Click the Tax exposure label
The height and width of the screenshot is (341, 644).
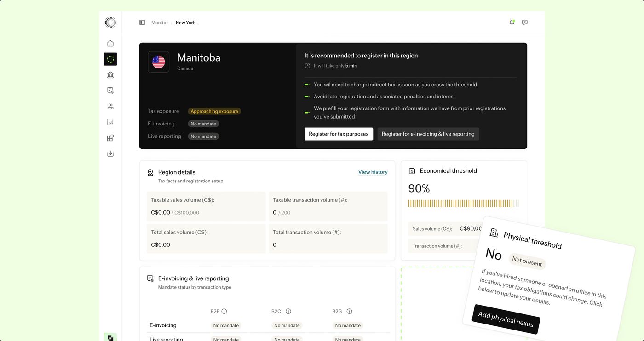[163, 111]
